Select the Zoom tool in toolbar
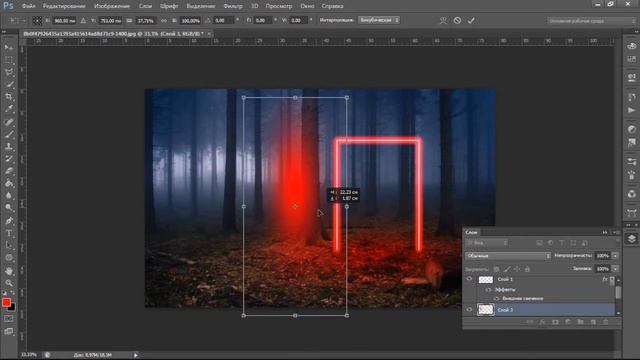This screenshot has height=360, width=640. pyautogui.click(x=9, y=283)
